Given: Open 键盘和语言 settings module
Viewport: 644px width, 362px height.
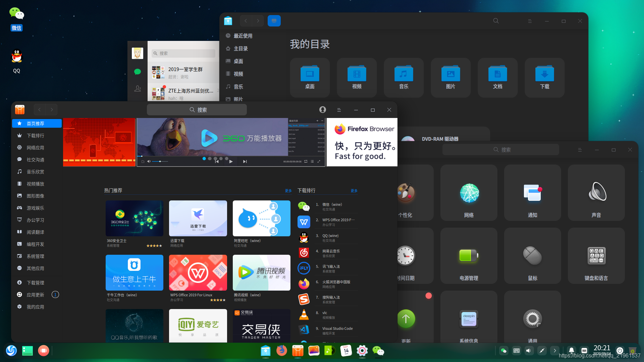Looking at the screenshot, I should pyautogui.click(x=596, y=256).
